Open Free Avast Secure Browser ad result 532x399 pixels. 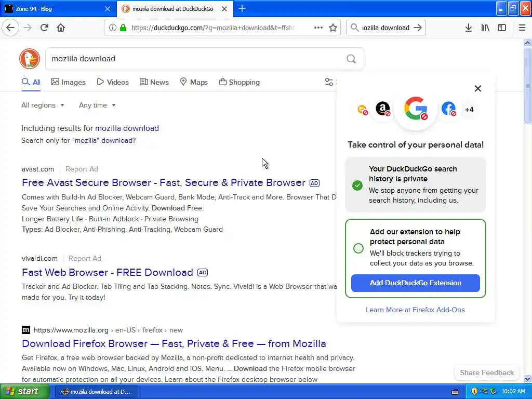click(164, 182)
